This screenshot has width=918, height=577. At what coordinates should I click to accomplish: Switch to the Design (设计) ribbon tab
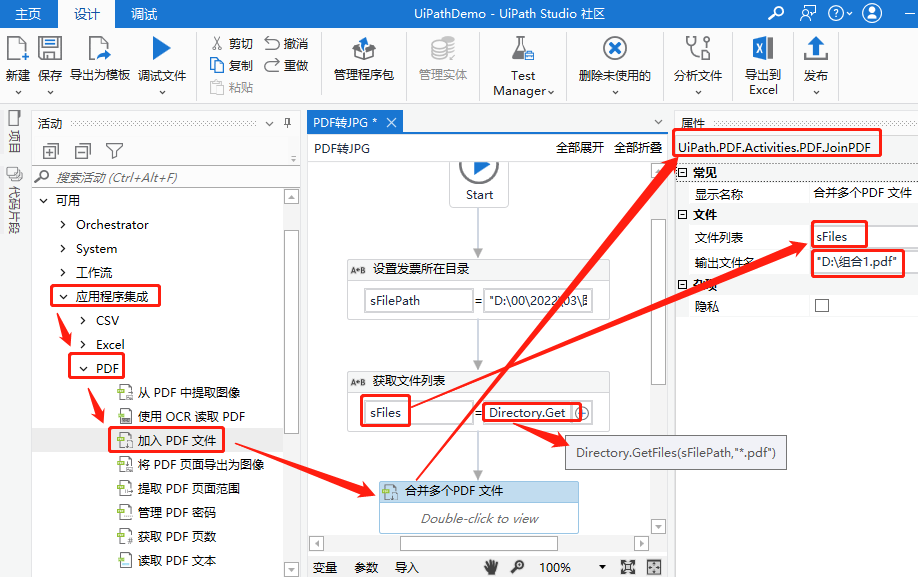pyautogui.click(x=87, y=14)
